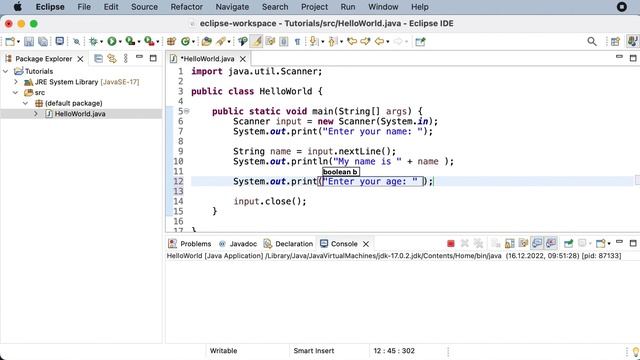Open the External Tools dropdown arrow
Viewport: 640px width, 360px height.
(158, 42)
